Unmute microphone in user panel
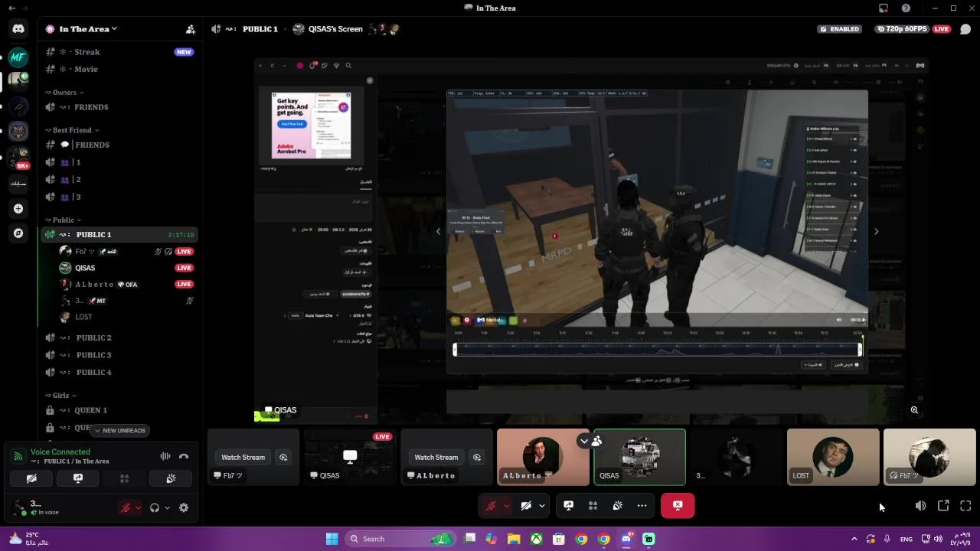 (126, 507)
